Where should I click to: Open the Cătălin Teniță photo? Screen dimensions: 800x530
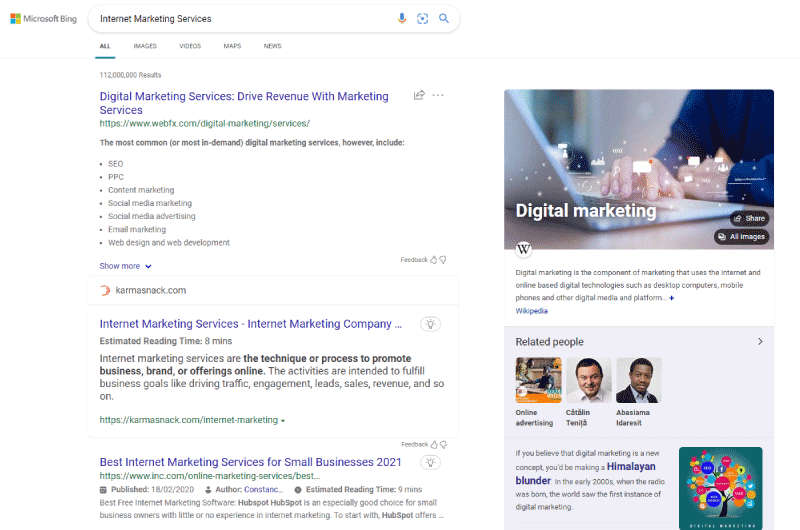[588, 380]
